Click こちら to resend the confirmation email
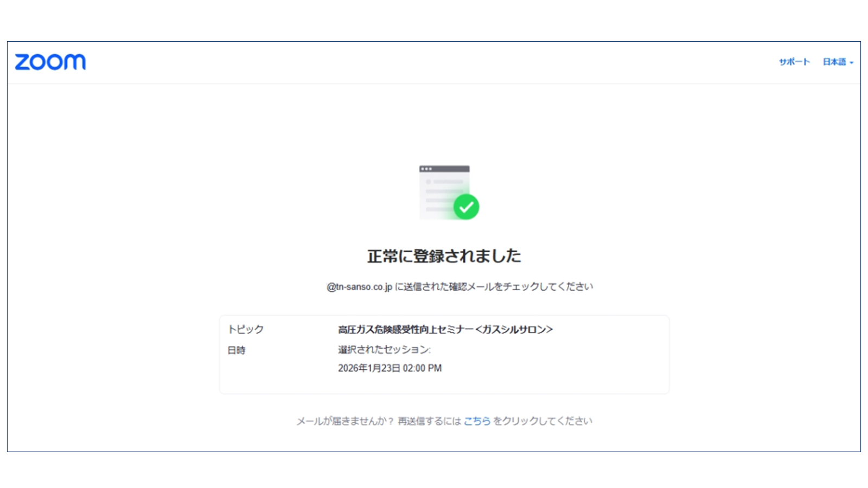 pyautogui.click(x=476, y=420)
